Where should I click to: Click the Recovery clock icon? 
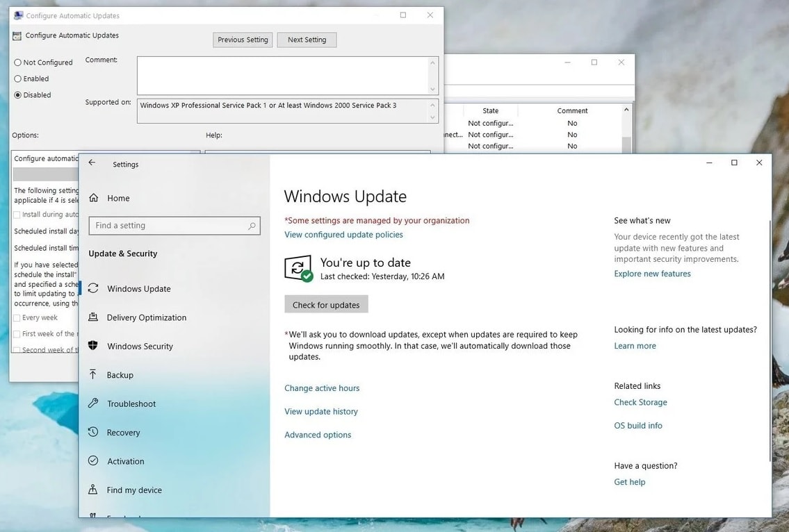pos(93,432)
